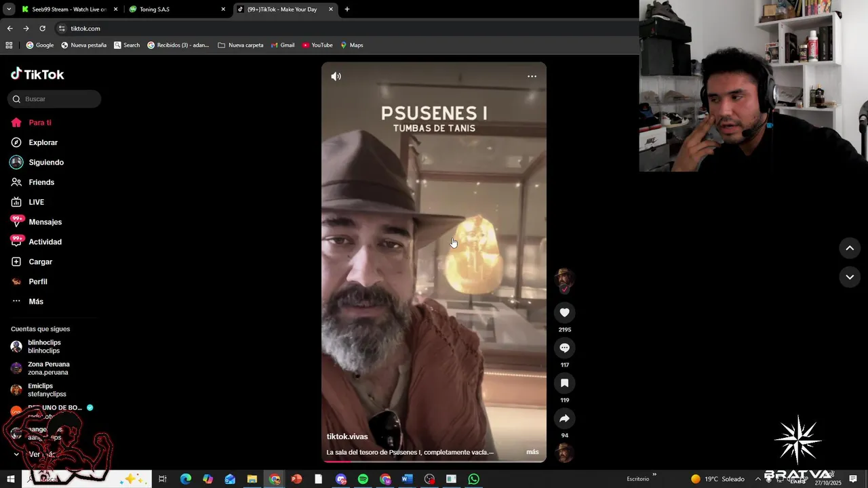
Task: Open comments via the speech bubble icon
Action: tap(564, 348)
